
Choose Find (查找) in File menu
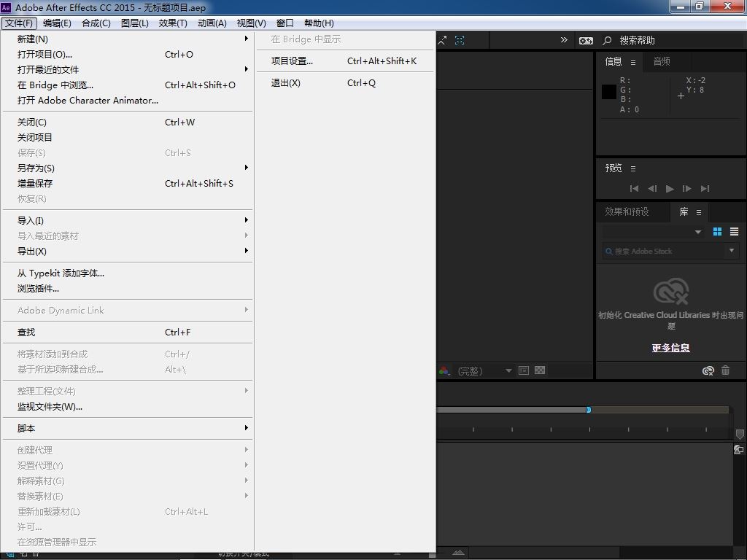pos(128,332)
